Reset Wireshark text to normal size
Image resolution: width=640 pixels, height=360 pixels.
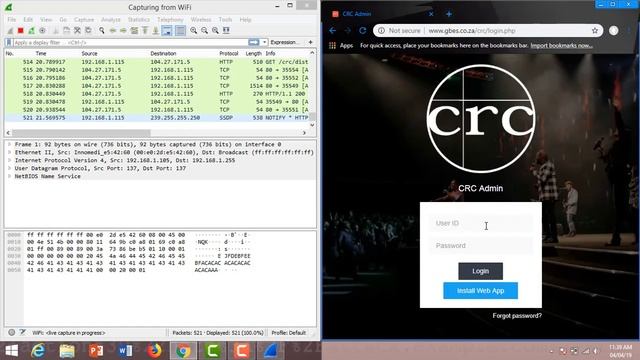tap(215, 31)
